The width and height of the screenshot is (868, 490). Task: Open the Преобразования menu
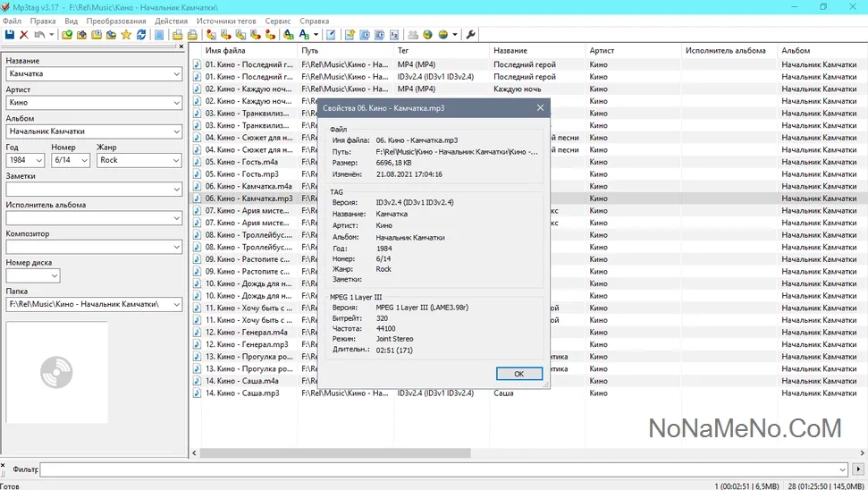(116, 21)
